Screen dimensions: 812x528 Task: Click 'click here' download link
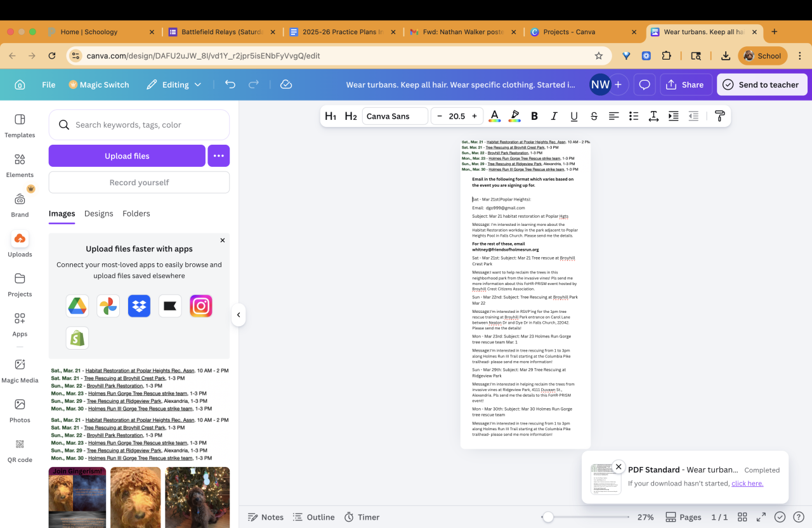pos(747,484)
